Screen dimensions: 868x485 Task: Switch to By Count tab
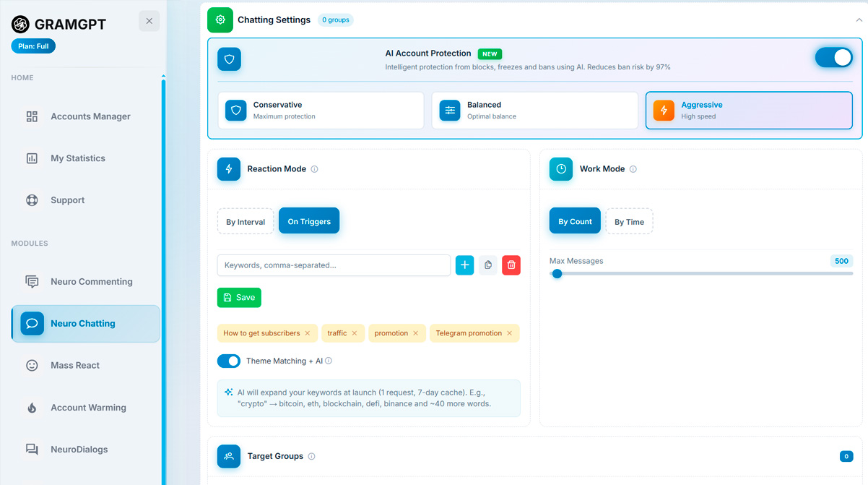coord(575,221)
